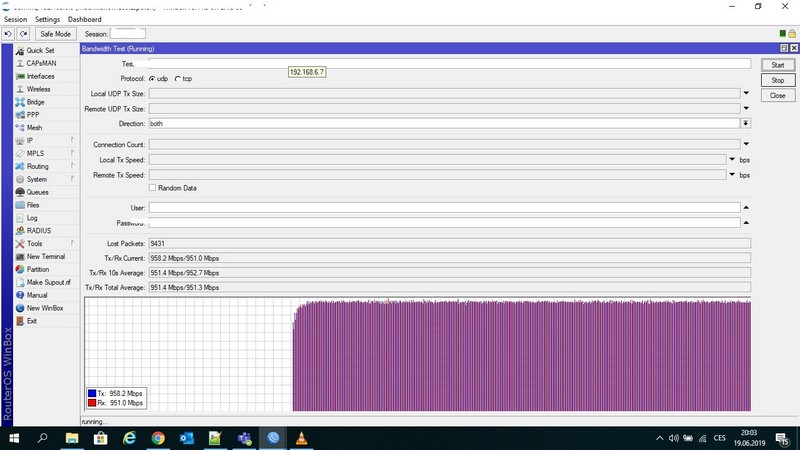Image resolution: width=800 pixels, height=450 pixels.
Task: Open Log section
Action: (32, 218)
